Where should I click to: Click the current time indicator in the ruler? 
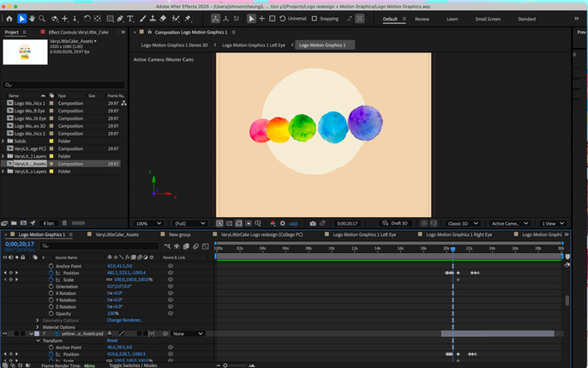coord(453,249)
